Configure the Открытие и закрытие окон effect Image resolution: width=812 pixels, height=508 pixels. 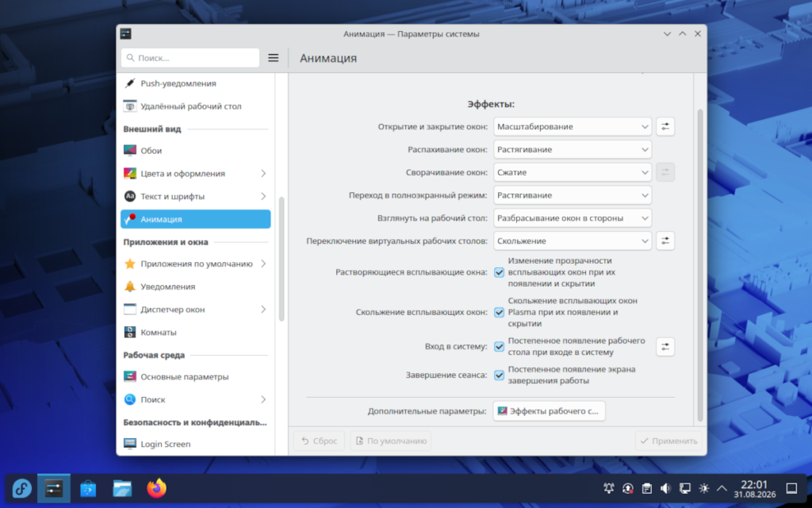[x=665, y=126]
